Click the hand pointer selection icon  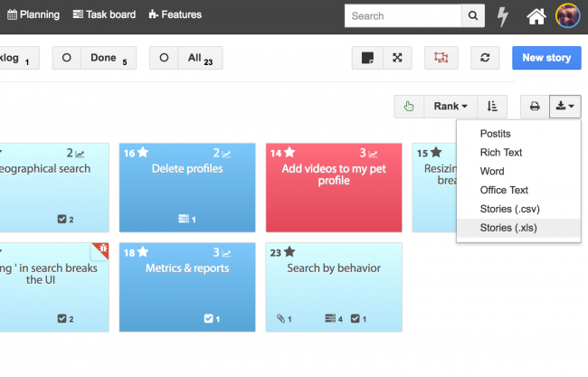click(409, 106)
